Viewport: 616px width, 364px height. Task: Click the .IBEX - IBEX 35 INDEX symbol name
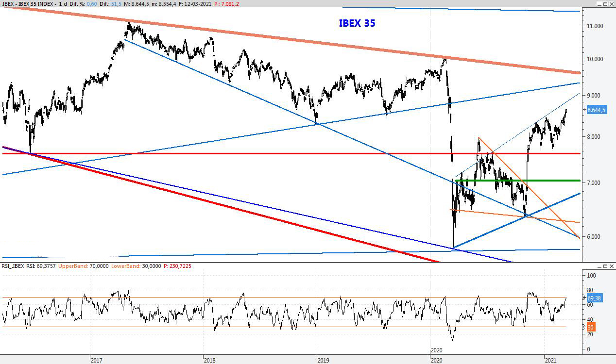[x=28, y=4]
